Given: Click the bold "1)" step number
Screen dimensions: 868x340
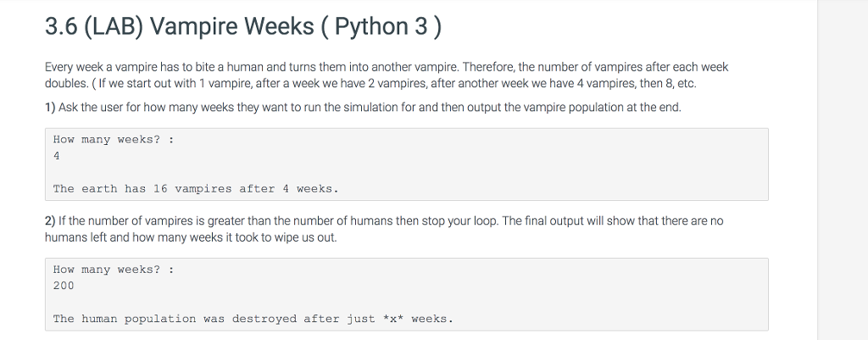Looking at the screenshot, I should coord(50,108).
